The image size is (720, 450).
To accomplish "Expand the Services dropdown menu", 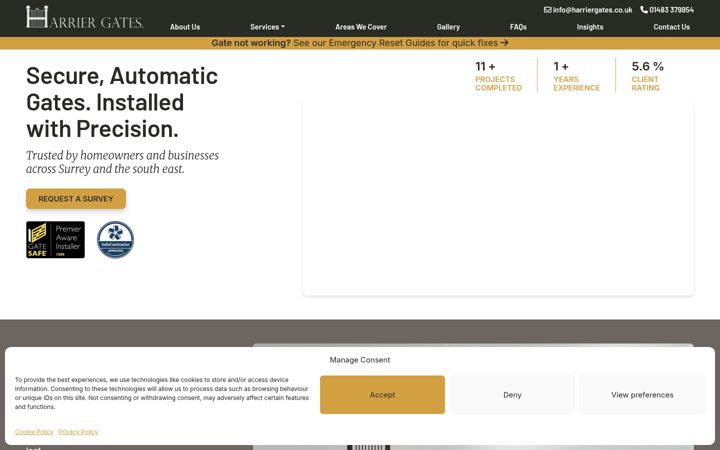I will pyautogui.click(x=267, y=27).
